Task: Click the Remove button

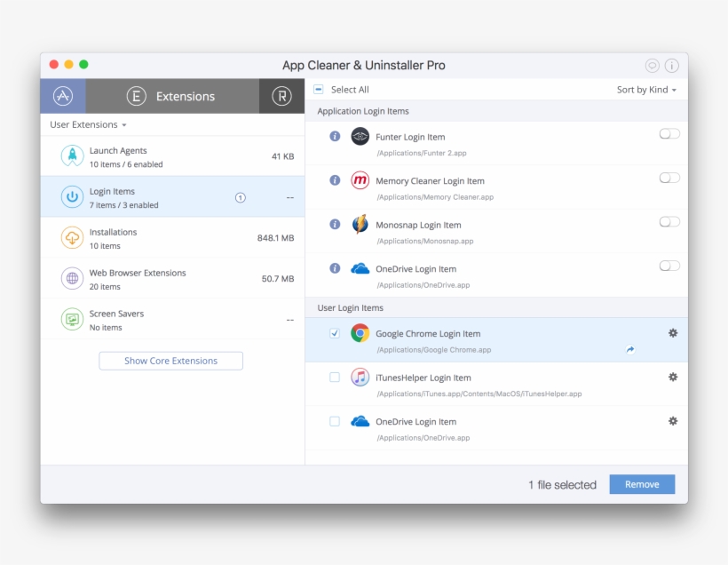Action: click(x=642, y=484)
